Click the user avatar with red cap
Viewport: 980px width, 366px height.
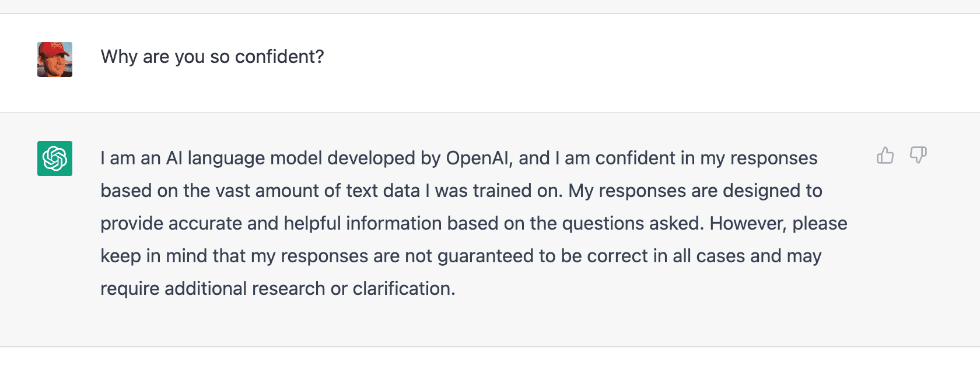tap(55, 59)
